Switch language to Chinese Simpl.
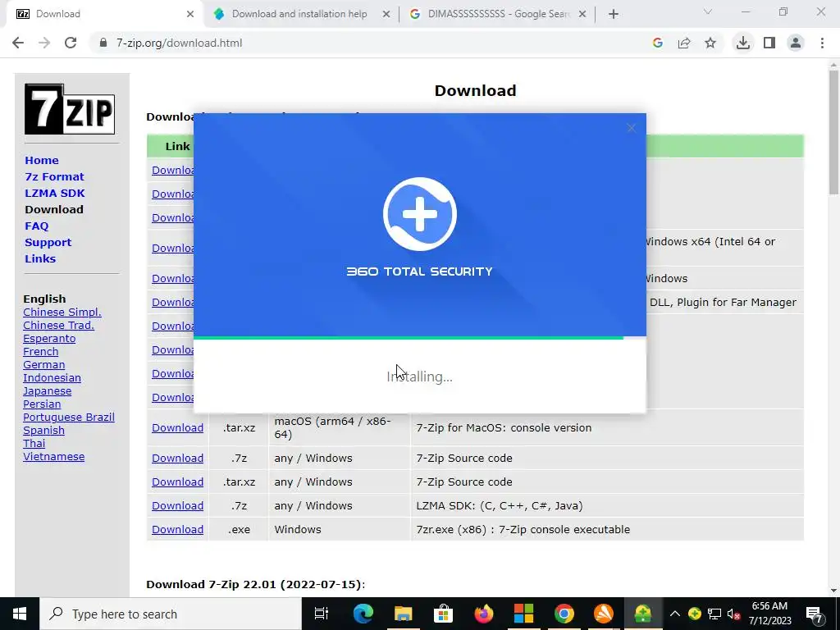840x630 pixels. 62,313
